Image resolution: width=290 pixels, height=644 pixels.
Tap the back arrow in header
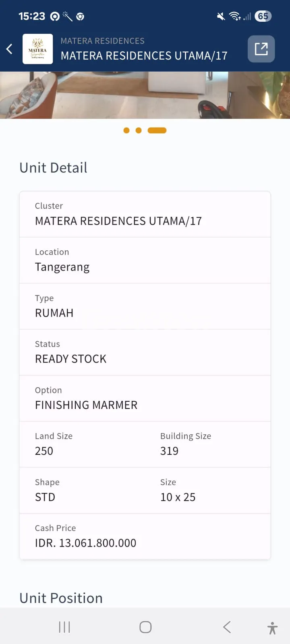point(10,49)
